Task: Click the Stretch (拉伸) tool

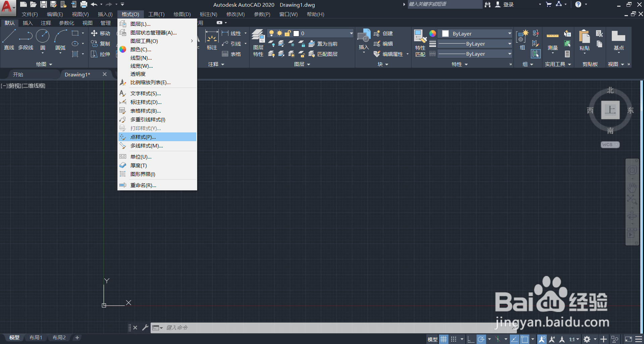Action: click(101, 54)
